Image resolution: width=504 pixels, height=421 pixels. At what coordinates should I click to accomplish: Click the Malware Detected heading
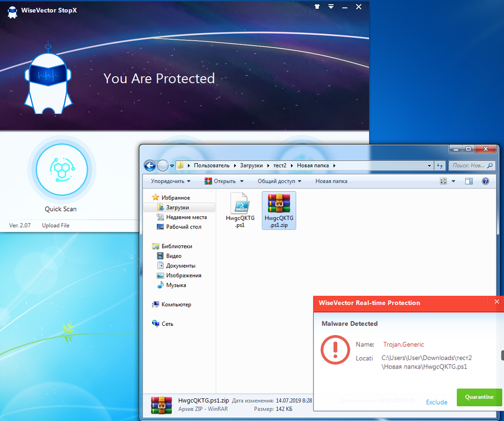click(349, 324)
